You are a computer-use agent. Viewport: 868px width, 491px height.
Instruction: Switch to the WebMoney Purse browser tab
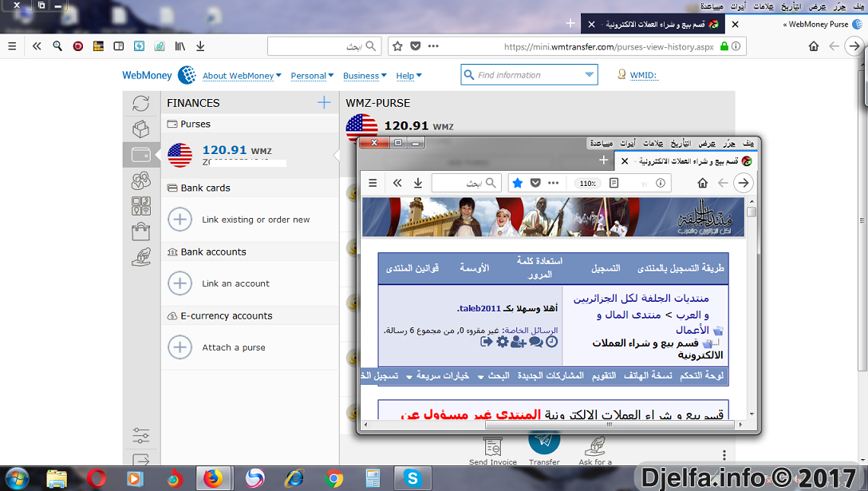797,25
